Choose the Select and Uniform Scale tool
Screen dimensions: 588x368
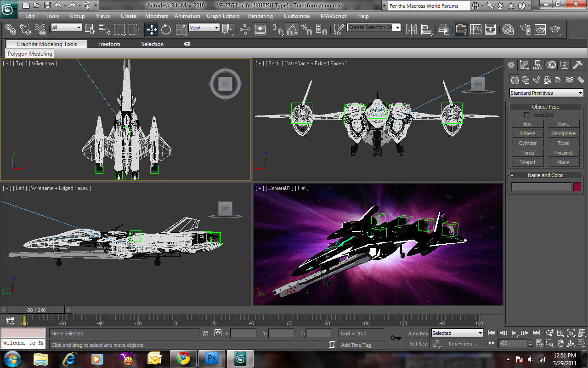click(x=181, y=29)
